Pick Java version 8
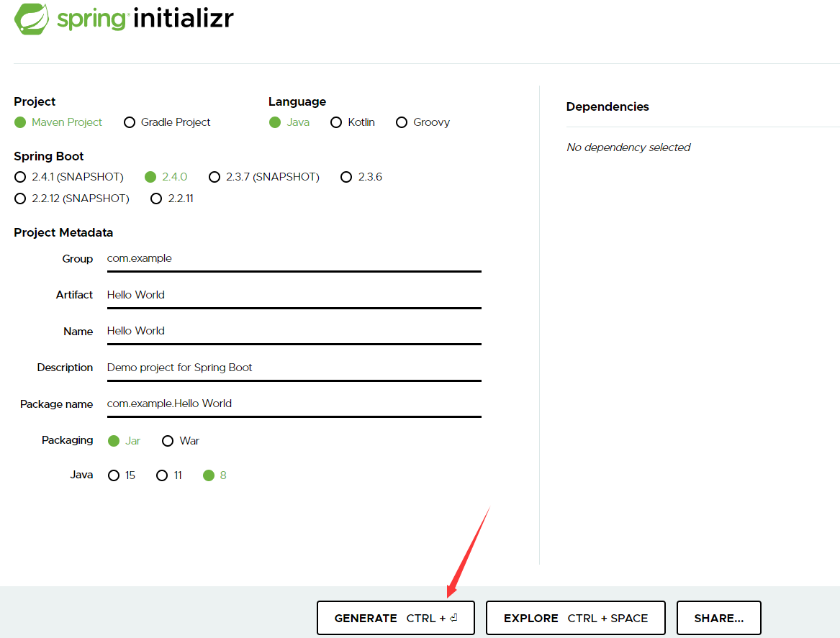840x638 pixels. 214,475
